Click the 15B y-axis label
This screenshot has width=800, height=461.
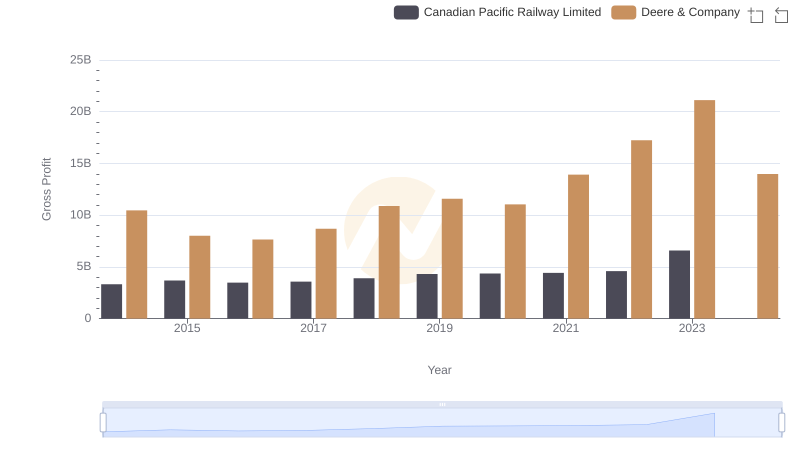(x=81, y=163)
